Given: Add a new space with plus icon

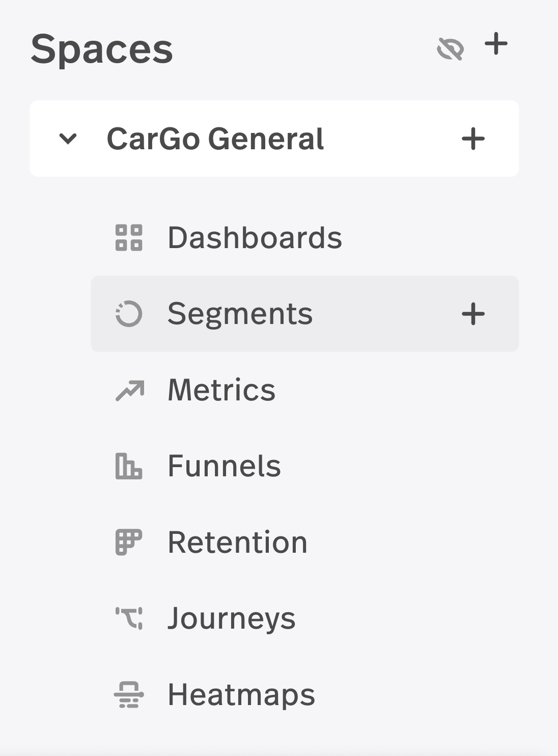Looking at the screenshot, I should coord(496,44).
